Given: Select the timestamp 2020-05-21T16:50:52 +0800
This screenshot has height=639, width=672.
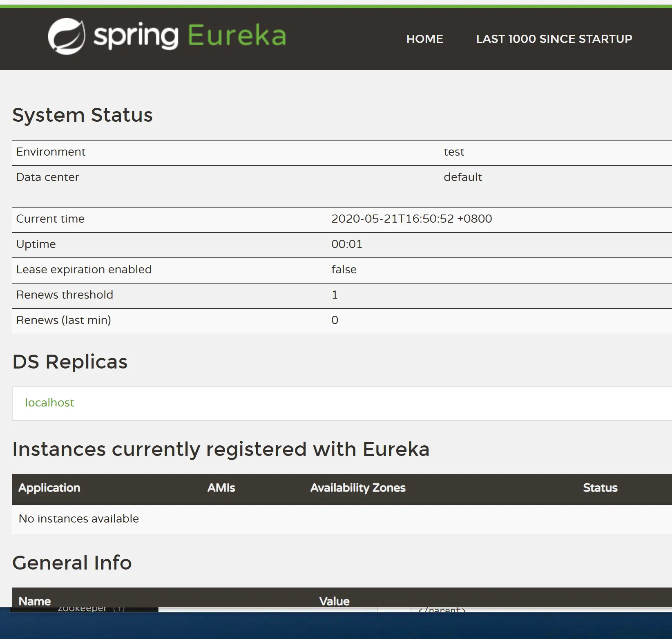Looking at the screenshot, I should 412,219.
